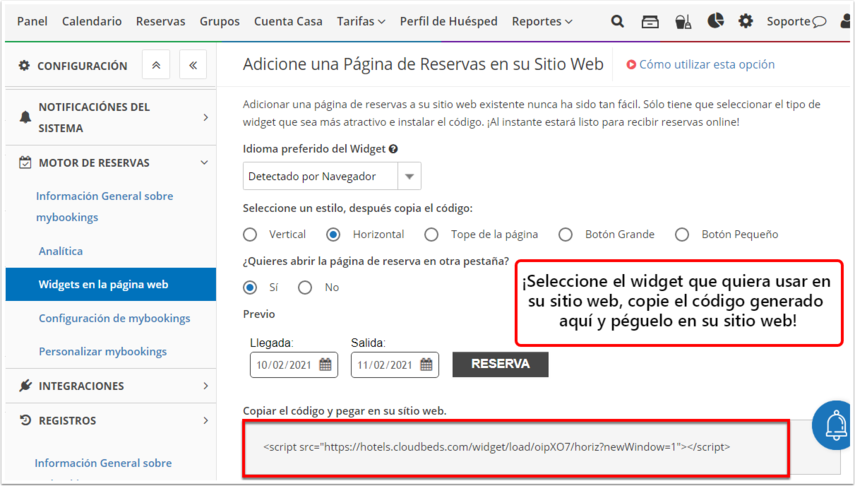855x486 pixels.
Task: Open Personalizar mybookings link
Action: click(103, 351)
